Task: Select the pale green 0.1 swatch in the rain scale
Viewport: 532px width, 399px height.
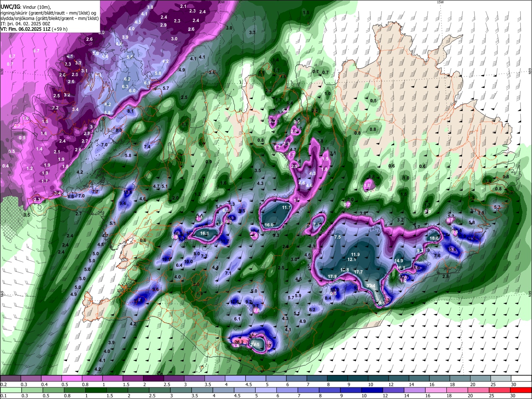Action: coord(11,390)
